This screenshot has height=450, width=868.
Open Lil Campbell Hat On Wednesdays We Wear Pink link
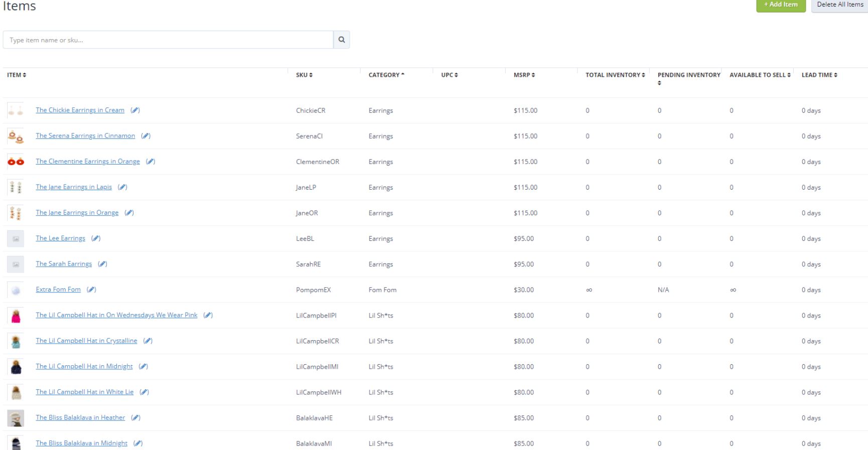click(116, 315)
